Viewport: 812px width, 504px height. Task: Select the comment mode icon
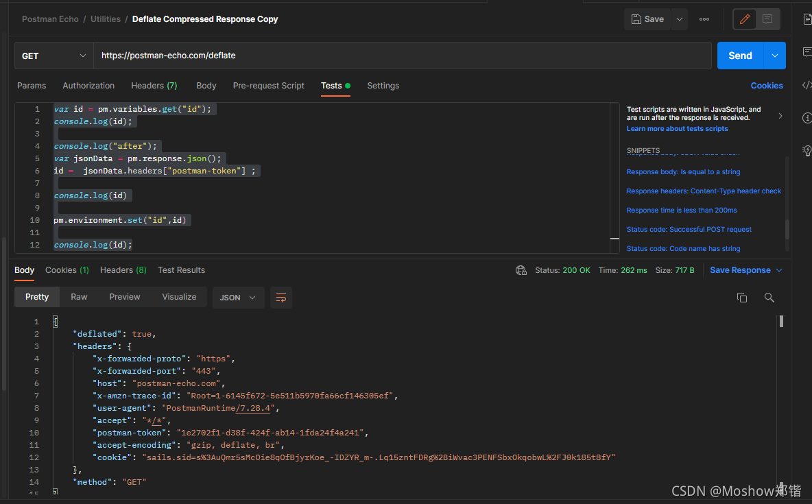(767, 19)
